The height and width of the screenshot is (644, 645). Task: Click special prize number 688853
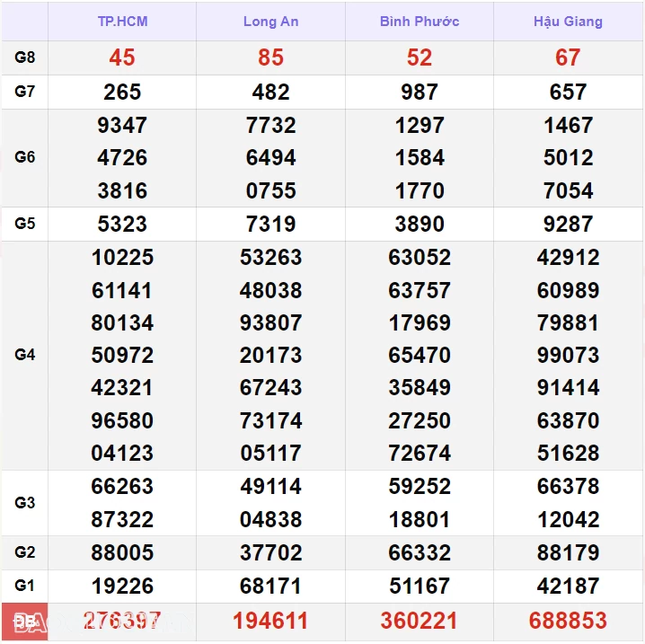(568, 621)
